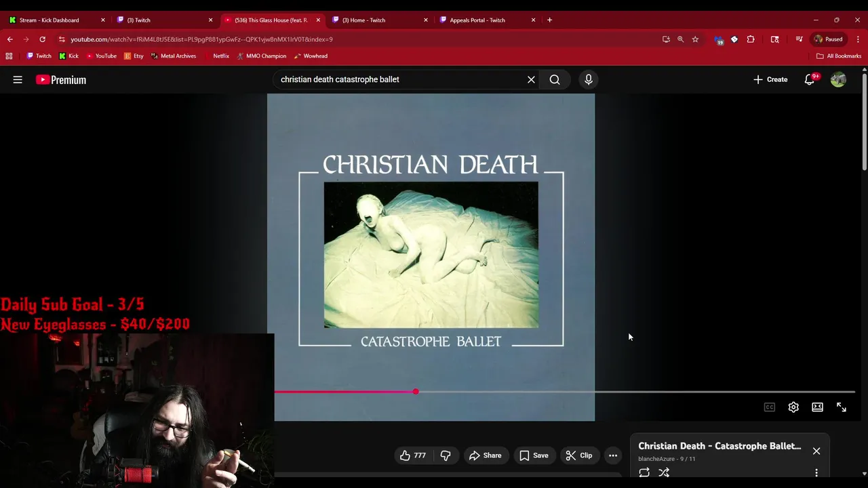Go back in browser history
This screenshot has height=488, width=868.
click(x=9, y=39)
